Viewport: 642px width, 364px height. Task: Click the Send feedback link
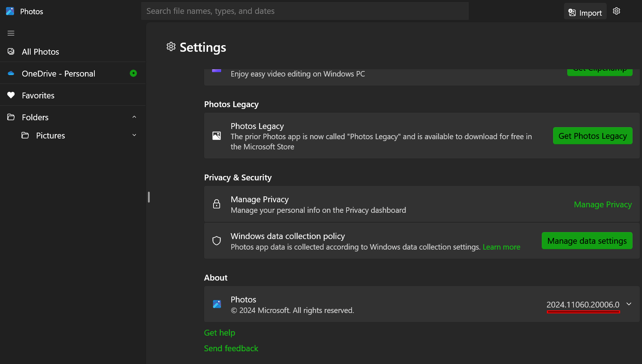[x=231, y=348]
